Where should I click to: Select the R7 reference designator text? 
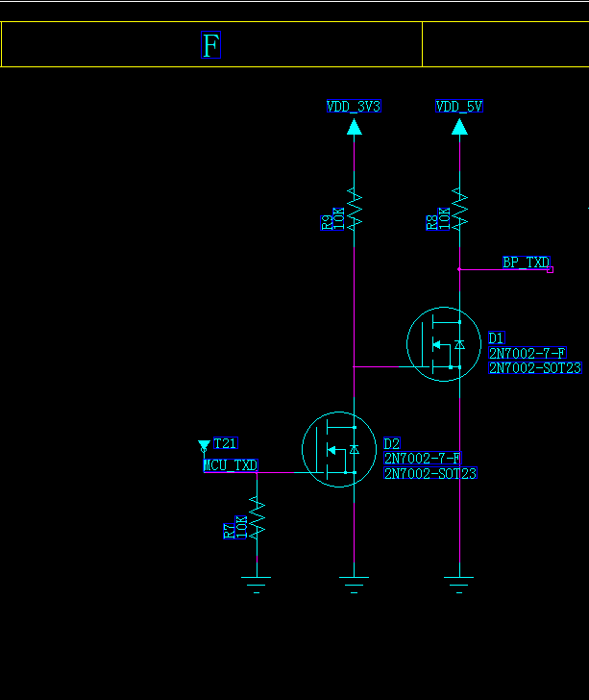229,531
